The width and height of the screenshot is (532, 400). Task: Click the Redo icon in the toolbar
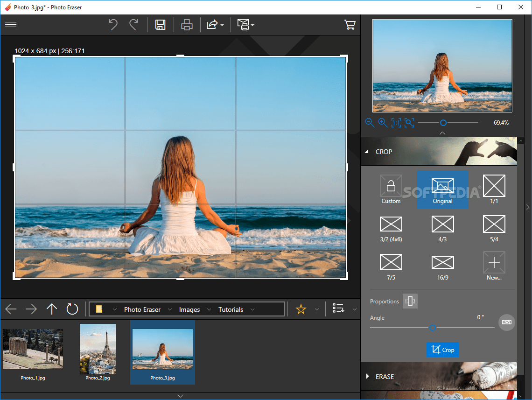click(134, 25)
